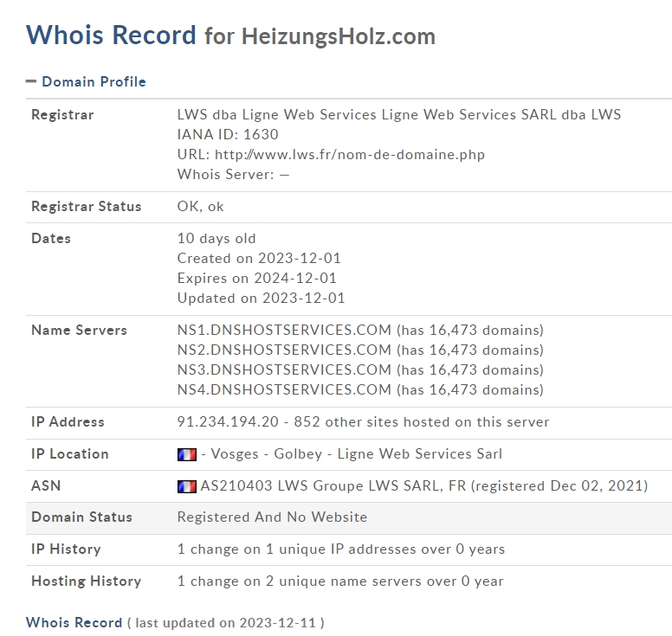Image resolution: width=672 pixels, height=636 pixels.
Task: Click the 'OK, ok' registrar status value
Action: click(201, 207)
